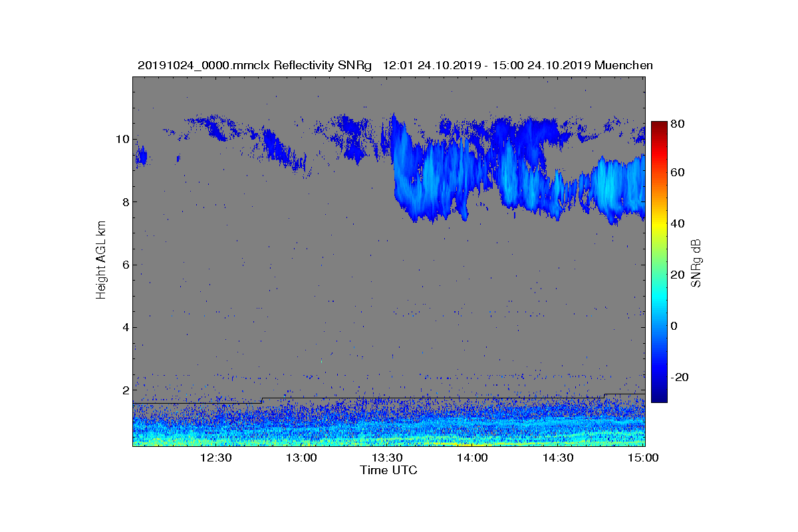Click 'Muenchen' in the plot title
Screen dimensions: 798x532
(624, 65)
